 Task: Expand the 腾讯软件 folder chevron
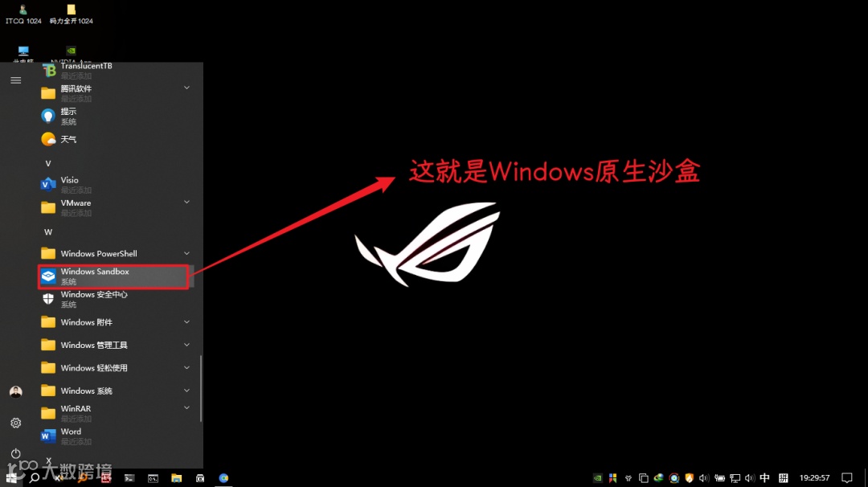(186, 88)
